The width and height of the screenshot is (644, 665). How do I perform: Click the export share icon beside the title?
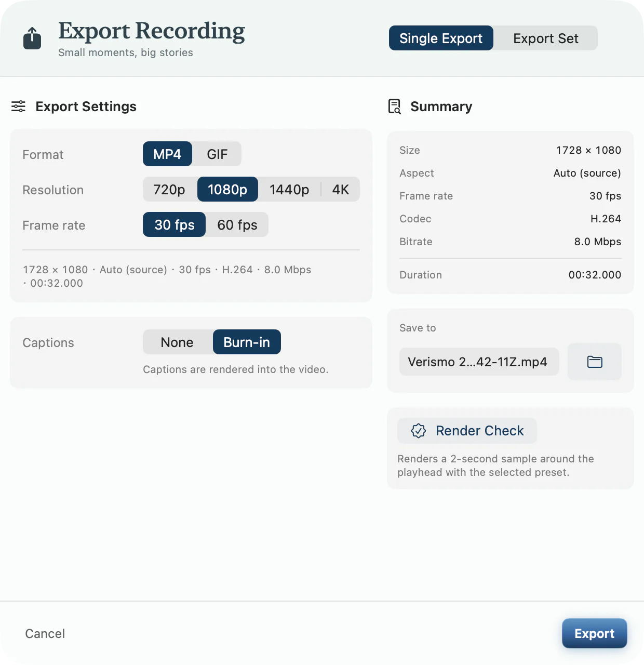(32, 38)
